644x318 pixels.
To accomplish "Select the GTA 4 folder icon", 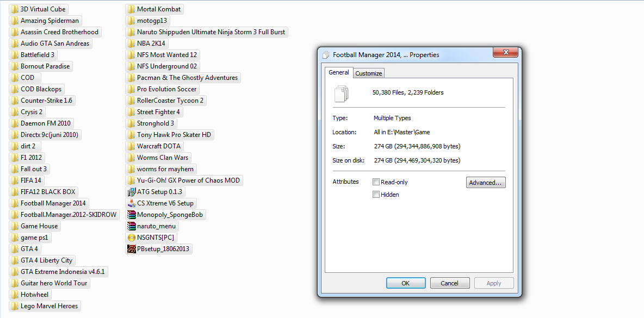I will pyautogui.click(x=15, y=248).
